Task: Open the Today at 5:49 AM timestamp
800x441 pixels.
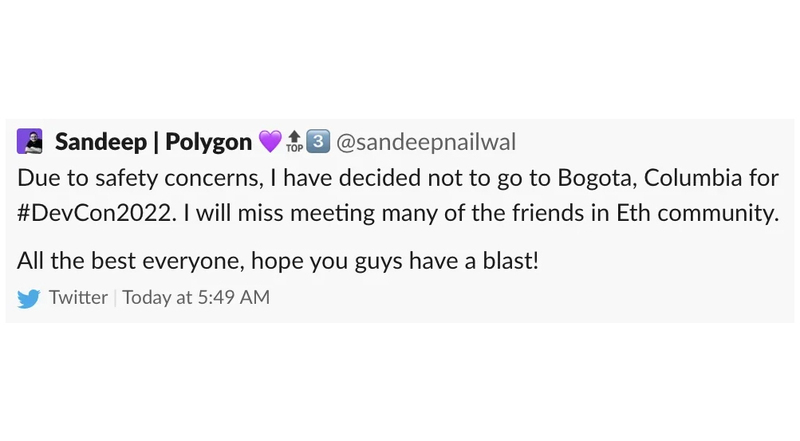Action: pyautogui.click(x=196, y=298)
